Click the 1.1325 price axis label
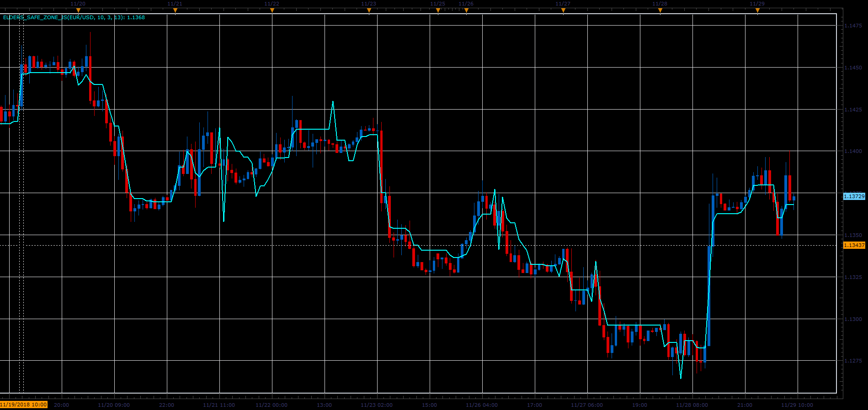Viewport: 868px width, 410px height. [853, 277]
